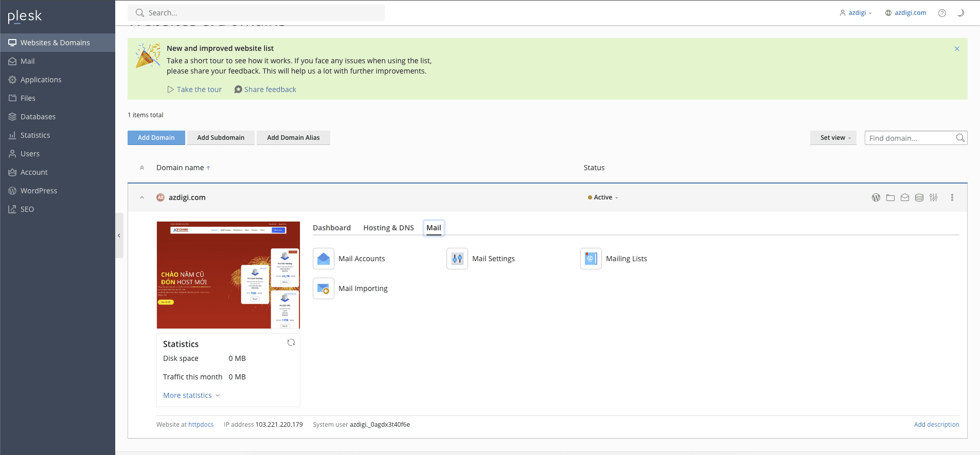The image size is (980, 455).
Task: Open databases icon in azdigi.com row
Action: pos(919,197)
